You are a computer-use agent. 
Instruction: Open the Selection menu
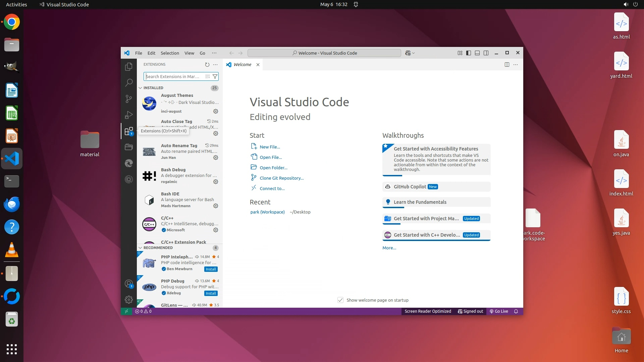[x=170, y=53]
